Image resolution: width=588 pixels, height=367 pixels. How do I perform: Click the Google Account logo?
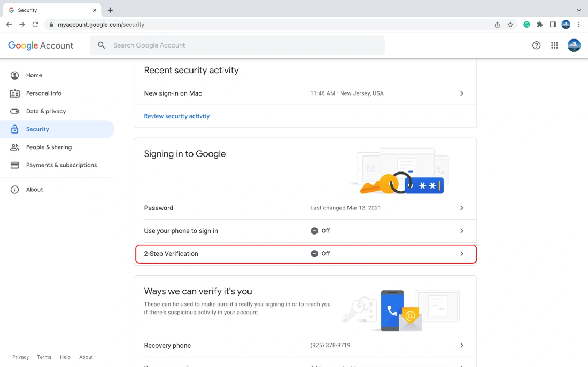[x=41, y=45]
